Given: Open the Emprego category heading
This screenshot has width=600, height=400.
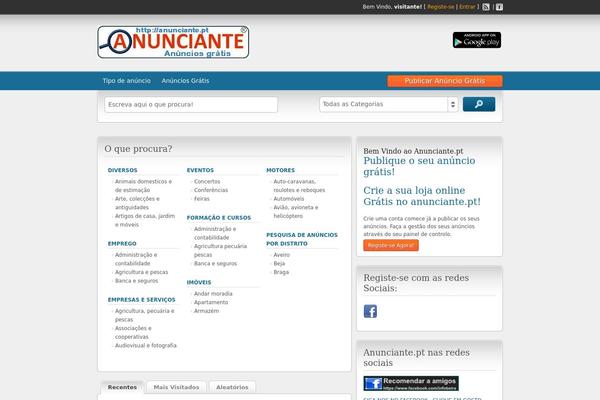Looking at the screenshot, I should (x=122, y=244).
